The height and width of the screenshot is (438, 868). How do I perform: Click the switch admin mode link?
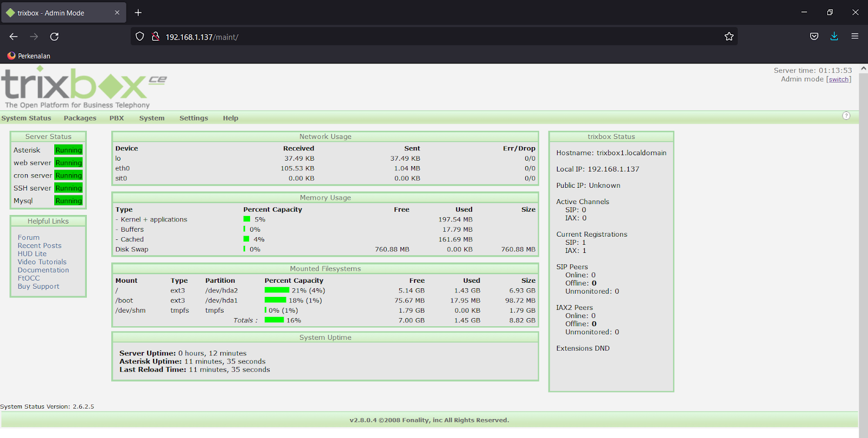[x=839, y=79]
